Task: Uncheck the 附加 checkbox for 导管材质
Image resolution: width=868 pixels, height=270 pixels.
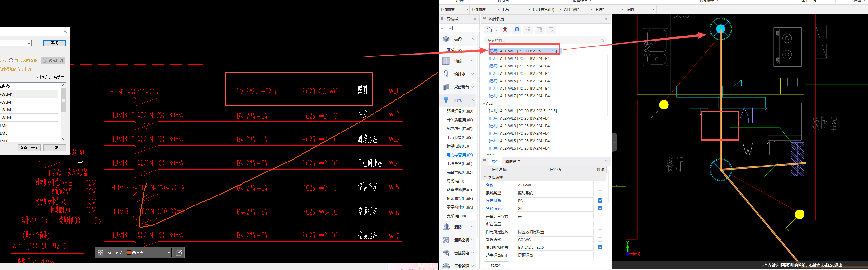Action: [600, 200]
